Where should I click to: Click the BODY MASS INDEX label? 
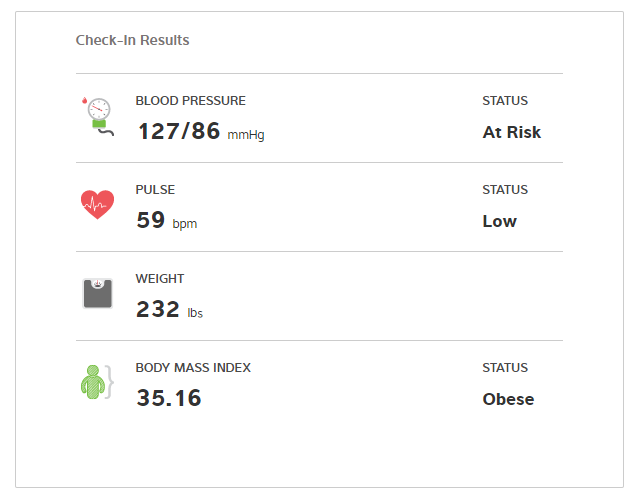[x=193, y=368]
